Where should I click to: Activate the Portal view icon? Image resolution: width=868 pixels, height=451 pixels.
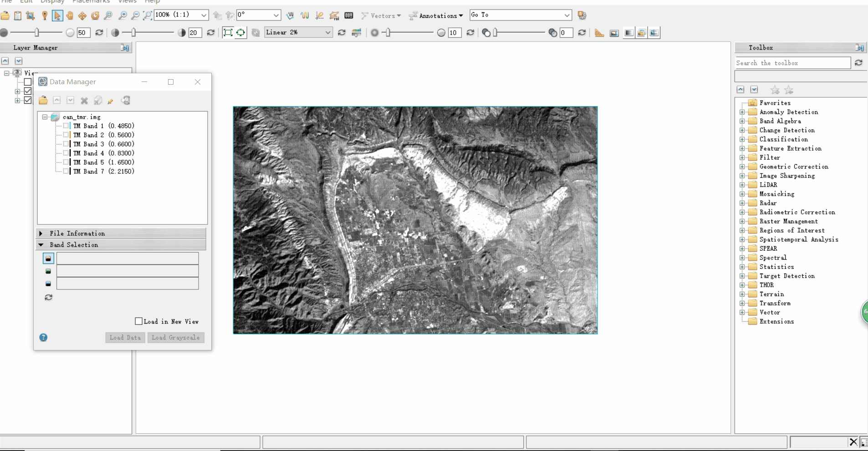coord(614,33)
